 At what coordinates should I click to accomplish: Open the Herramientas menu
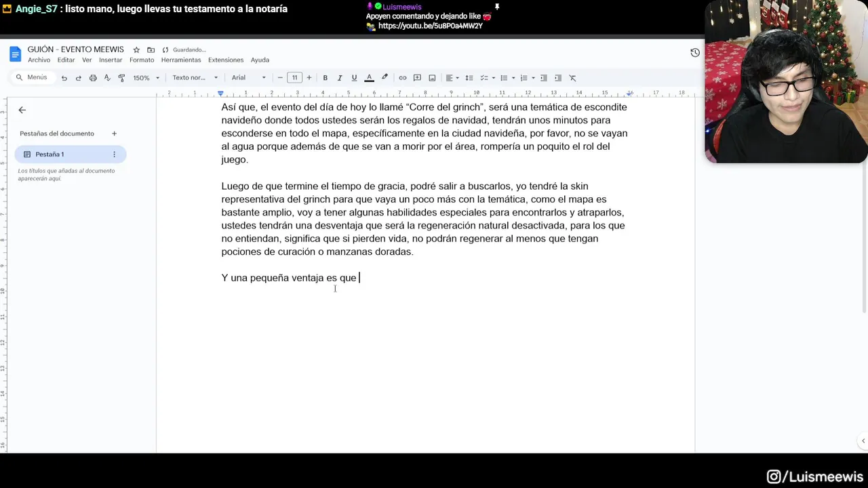pos(181,60)
